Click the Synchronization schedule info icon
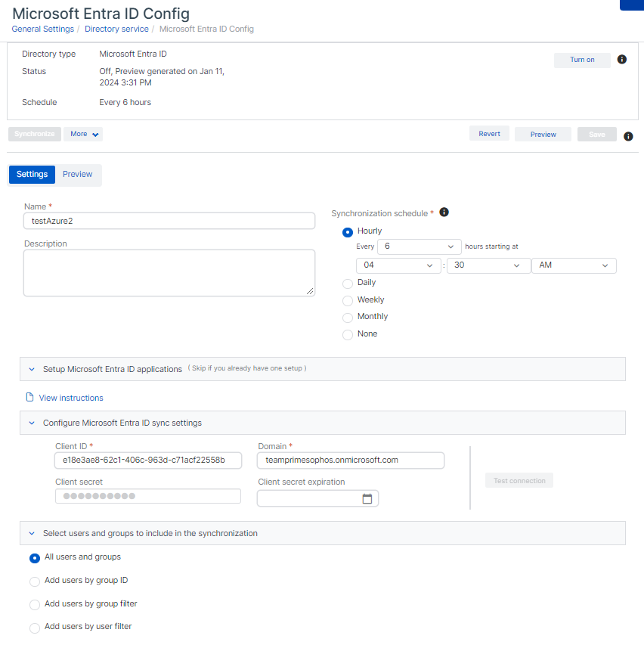 pos(444,212)
